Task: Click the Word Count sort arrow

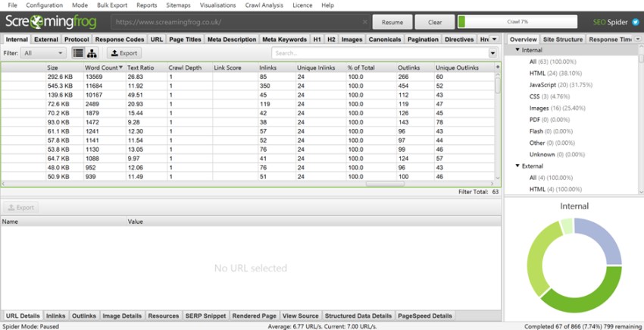Action: coord(120,68)
